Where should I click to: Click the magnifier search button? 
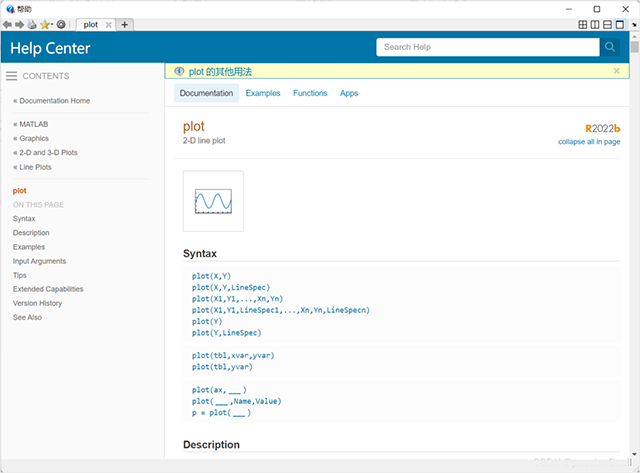coord(610,47)
